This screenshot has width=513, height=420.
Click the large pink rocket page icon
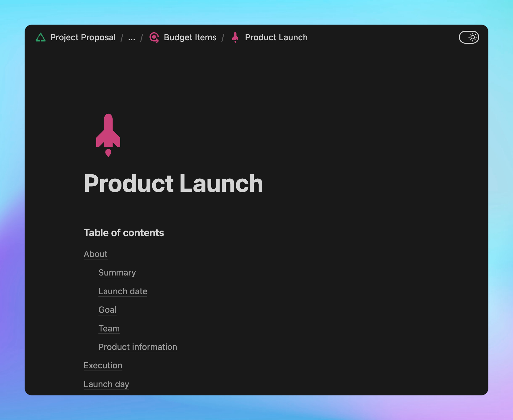pyautogui.click(x=108, y=135)
